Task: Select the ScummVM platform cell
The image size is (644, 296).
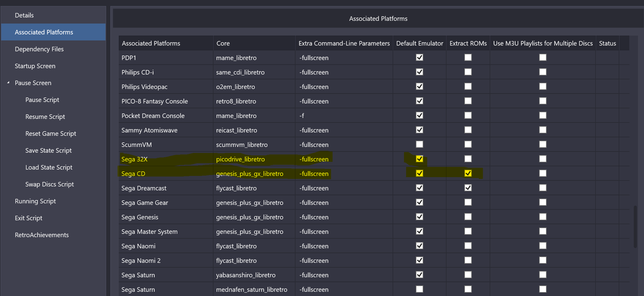Action: pyautogui.click(x=166, y=145)
